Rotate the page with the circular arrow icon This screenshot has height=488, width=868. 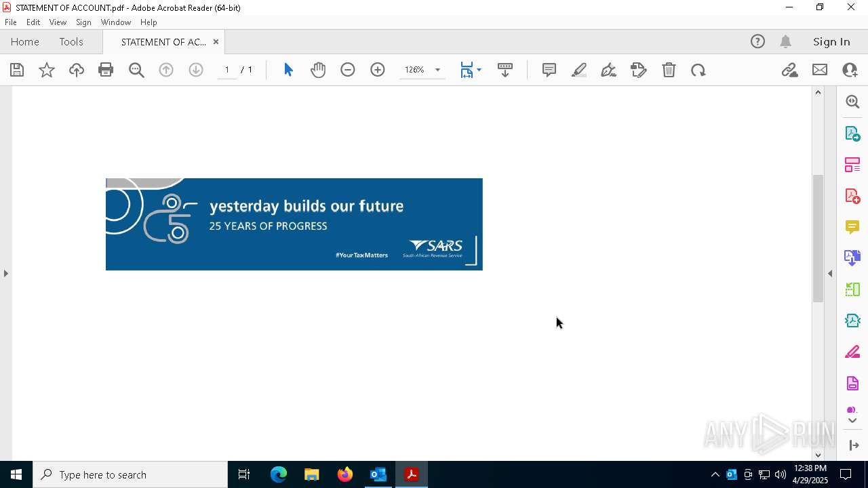click(x=698, y=70)
